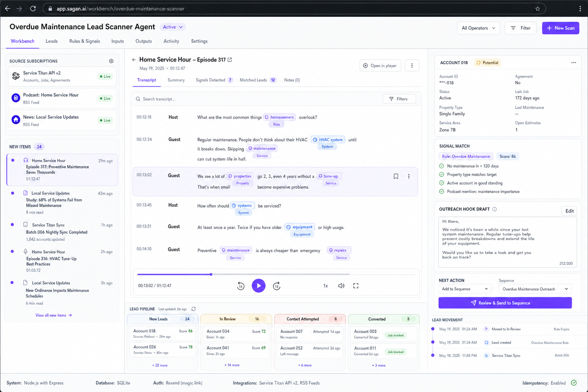The width and height of the screenshot is (588, 392).
Task: Click Open in player button
Action: tap(380, 66)
